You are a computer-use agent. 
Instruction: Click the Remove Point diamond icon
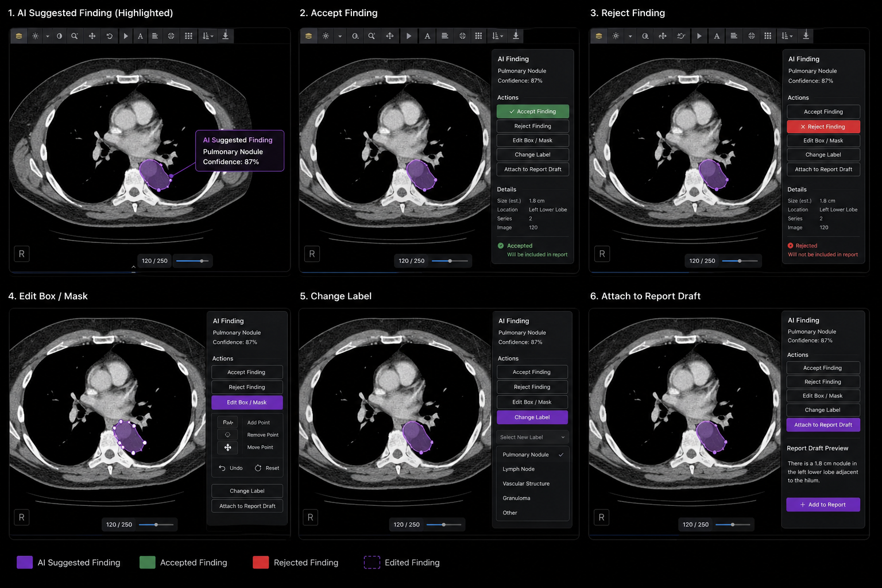pos(227,435)
